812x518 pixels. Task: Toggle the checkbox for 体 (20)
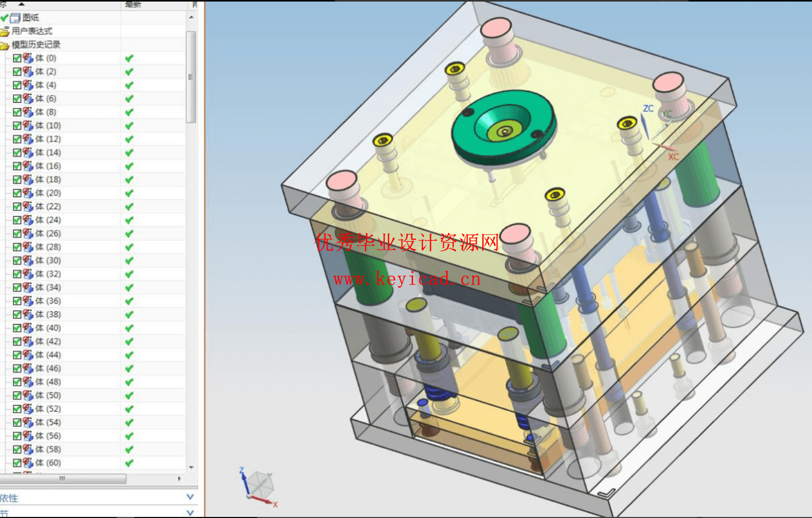[17, 192]
